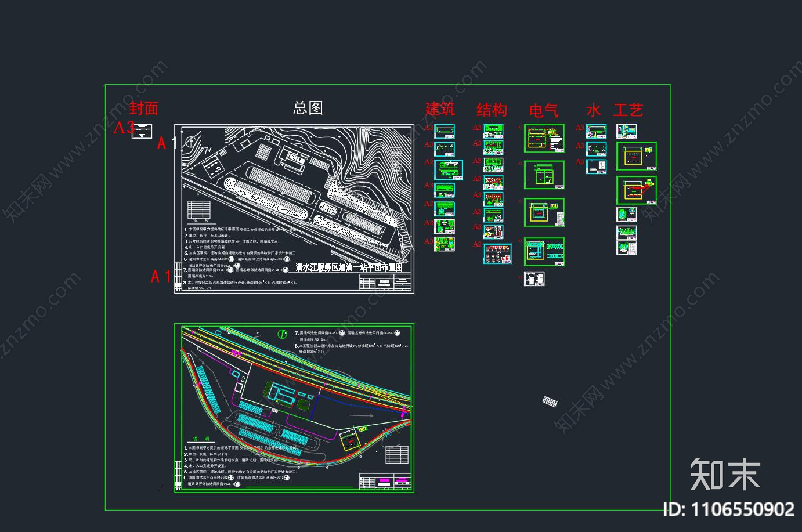Open the second drawing thumbnail under 水
The image size is (802, 532).
pyautogui.click(x=597, y=149)
